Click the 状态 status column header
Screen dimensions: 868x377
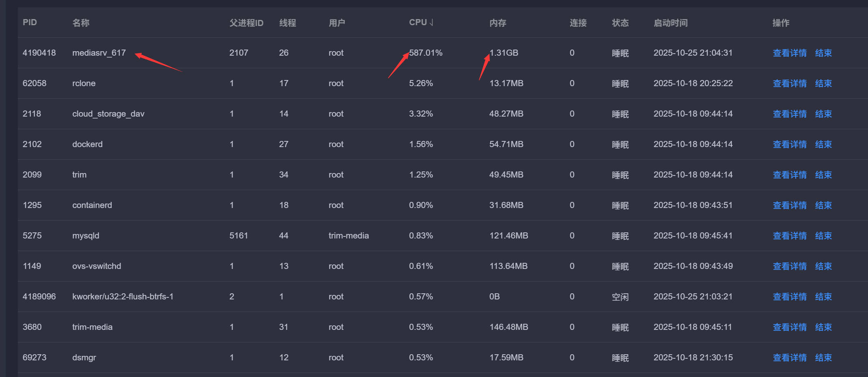[x=620, y=23]
